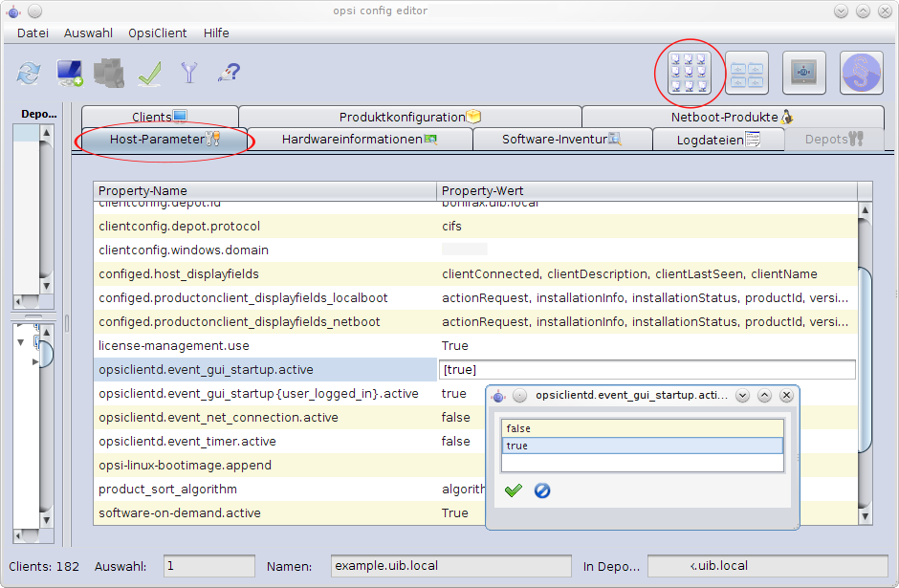Viewport: 899px width, 588px height.
Task: Open the remote monitor icon
Action: tap(803, 73)
